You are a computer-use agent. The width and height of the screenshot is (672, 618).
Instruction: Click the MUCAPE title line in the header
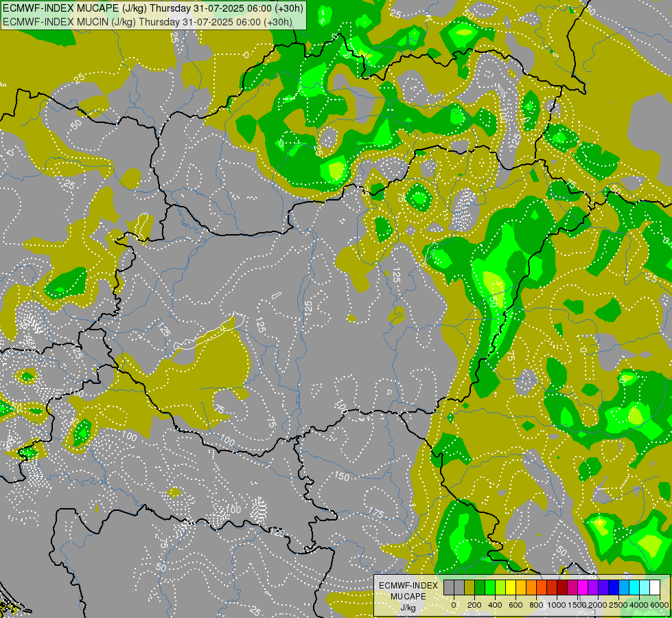[x=153, y=8]
